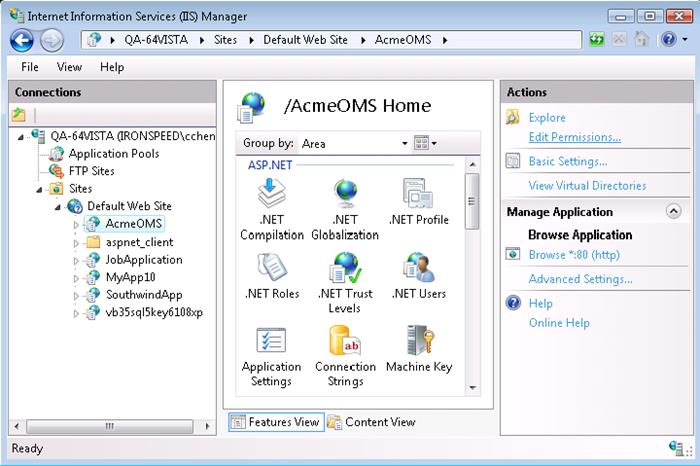700x466 pixels.
Task: Select the QA-64VISTA server node
Action: [x=132, y=136]
